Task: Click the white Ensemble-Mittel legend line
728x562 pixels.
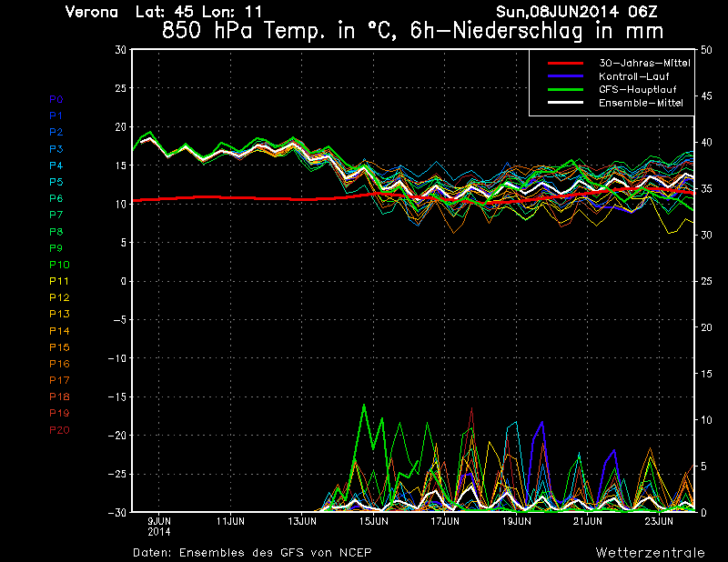Action: pos(565,103)
